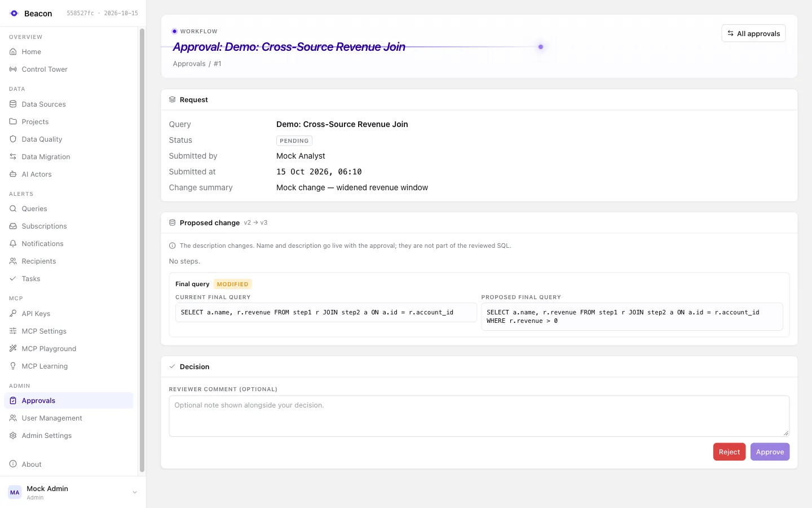
Task: Click the sidebar vertical scrollbar
Action: click(142, 250)
